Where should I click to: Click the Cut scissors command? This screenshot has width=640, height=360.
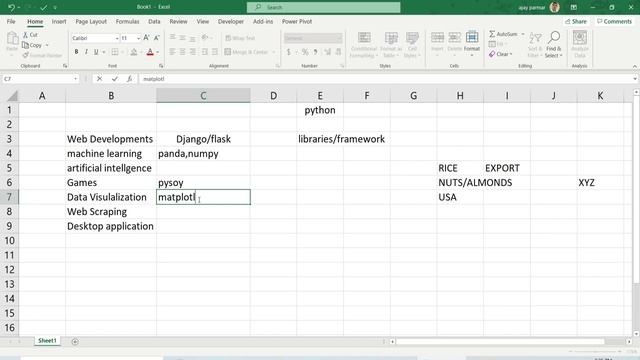click(30, 35)
